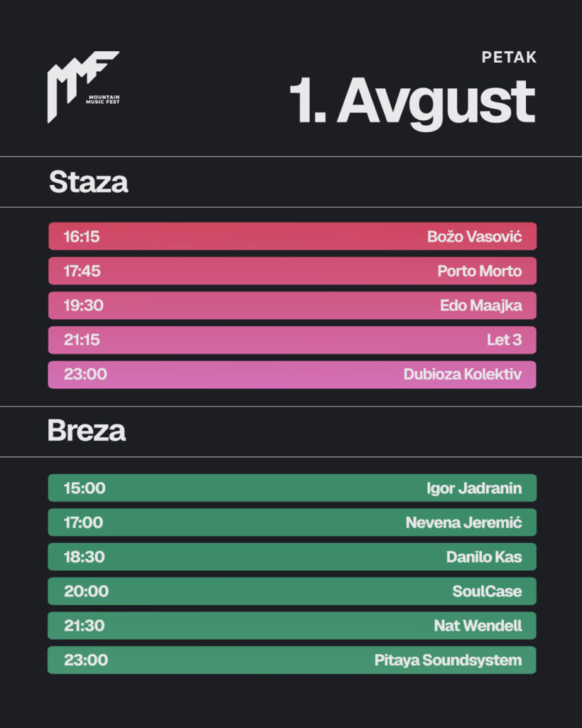This screenshot has height=728, width=582.
Task: Click the Let 3 schedule row
Action: 291,340
